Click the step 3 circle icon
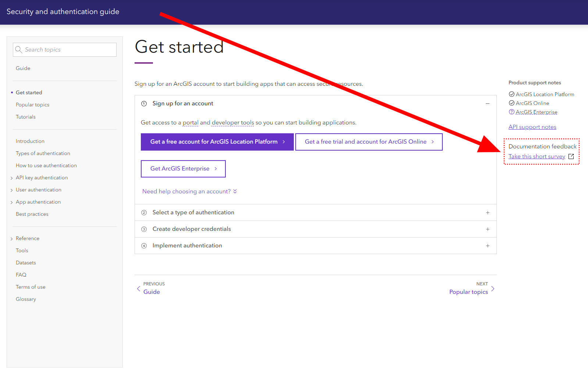The width and height of the screenshot is (588, 373). tap(144, 229)
